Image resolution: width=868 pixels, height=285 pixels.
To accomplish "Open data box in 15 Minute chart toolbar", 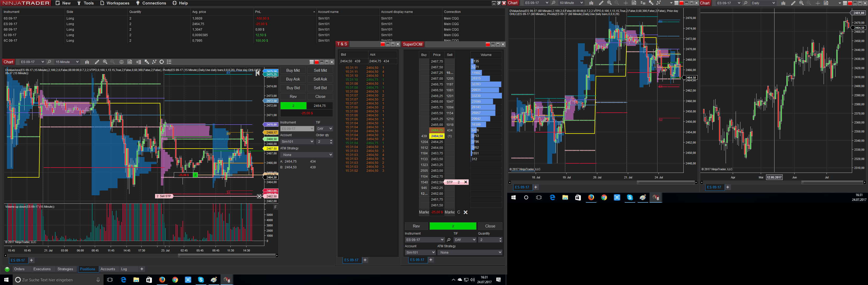I will tap(130, 62).
